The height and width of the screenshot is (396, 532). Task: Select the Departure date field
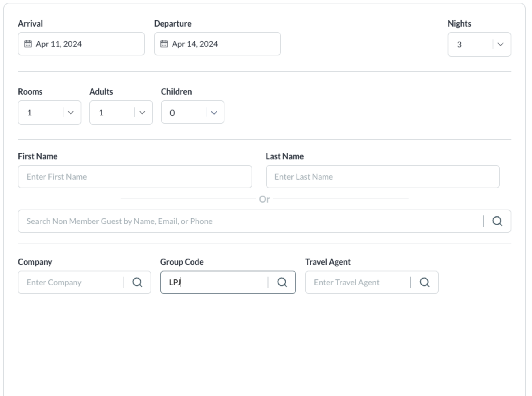pyautogui.click(x=222, y=44)
